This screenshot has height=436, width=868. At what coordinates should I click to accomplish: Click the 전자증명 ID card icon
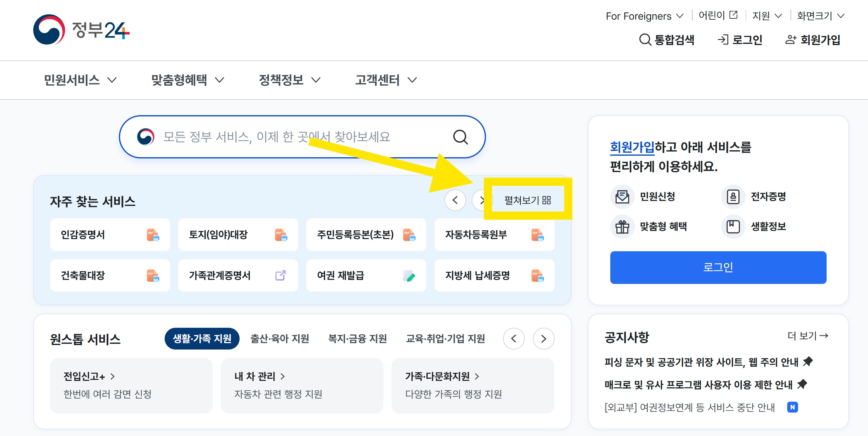(733, 197)
